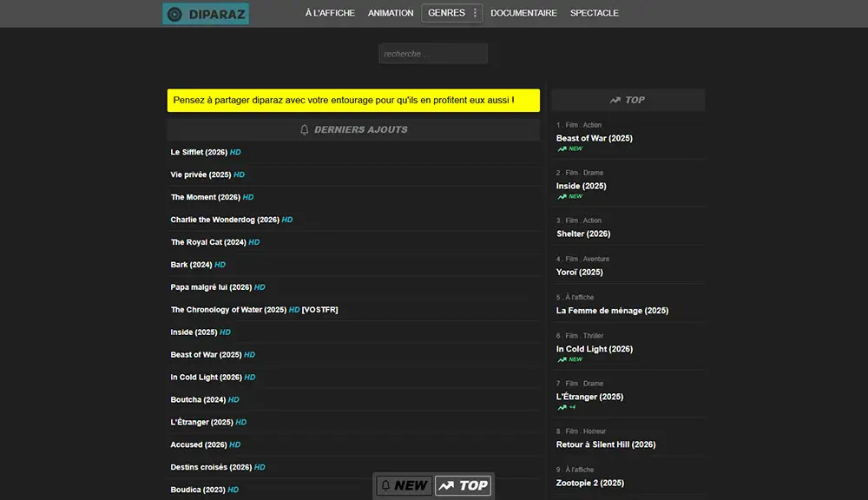Click the bell icon inside the NEW button
The height and width of the screenshot is (500, 868).
pyautogui.click(x=386, y=485)
